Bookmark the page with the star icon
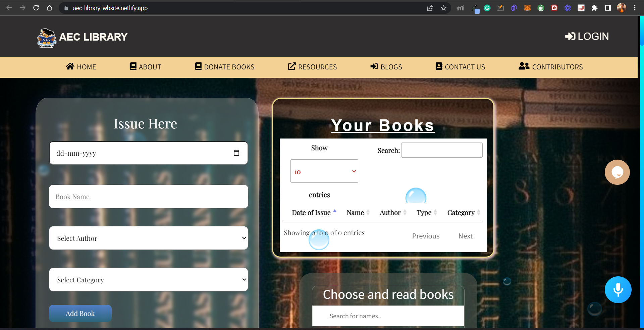This screenshot has height=330, width=644. pos(444,8)
